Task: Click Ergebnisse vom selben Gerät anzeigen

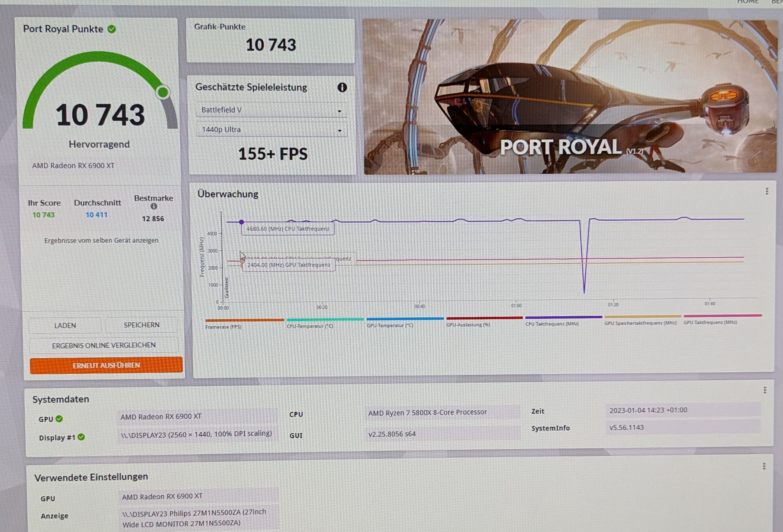Action: pos(101,241)
